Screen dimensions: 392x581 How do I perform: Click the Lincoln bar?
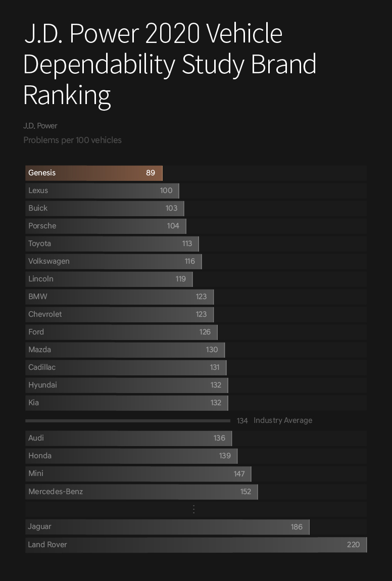point(109,279)
